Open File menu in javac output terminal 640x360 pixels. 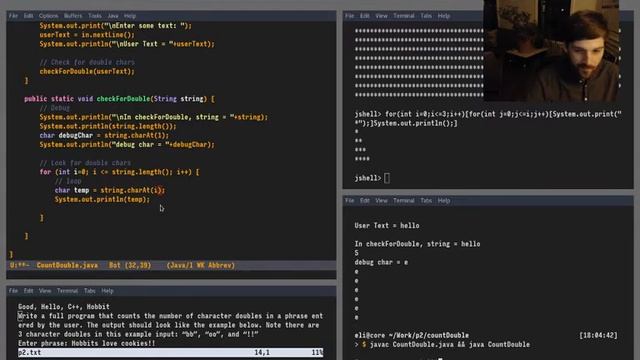point(349,201)
